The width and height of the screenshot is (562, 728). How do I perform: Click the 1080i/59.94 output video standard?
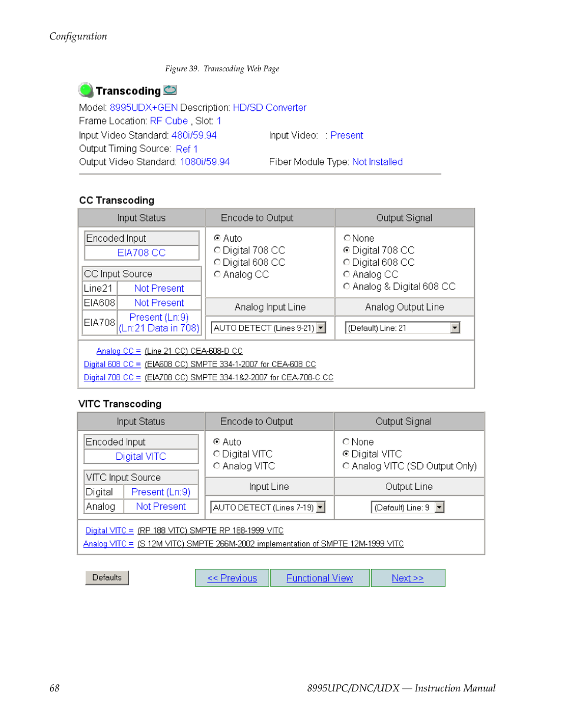pos(205,162)
